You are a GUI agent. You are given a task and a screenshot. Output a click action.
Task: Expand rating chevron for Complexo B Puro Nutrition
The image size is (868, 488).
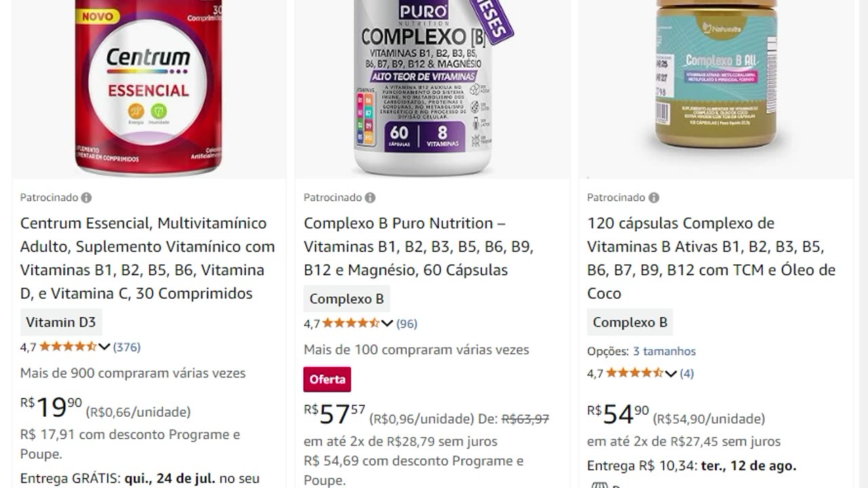387,323
